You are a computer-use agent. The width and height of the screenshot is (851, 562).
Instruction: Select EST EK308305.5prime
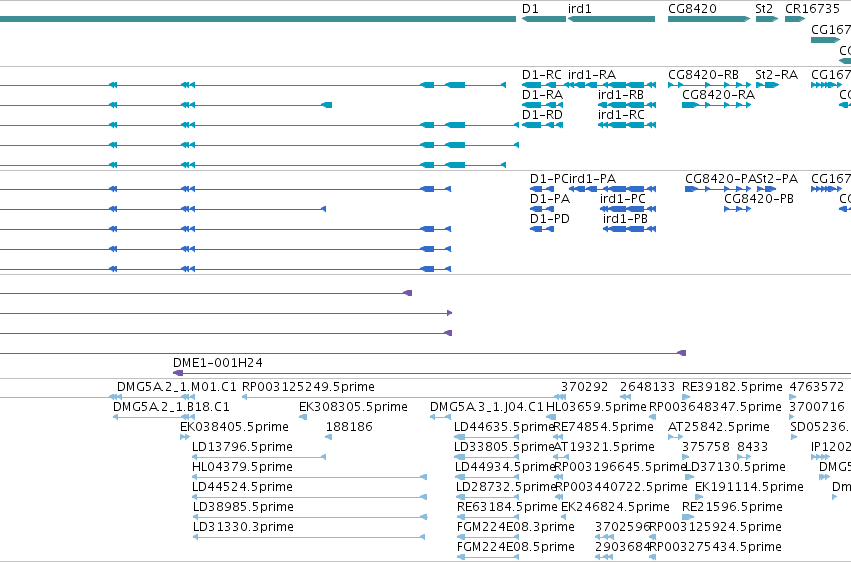[303, 418]
